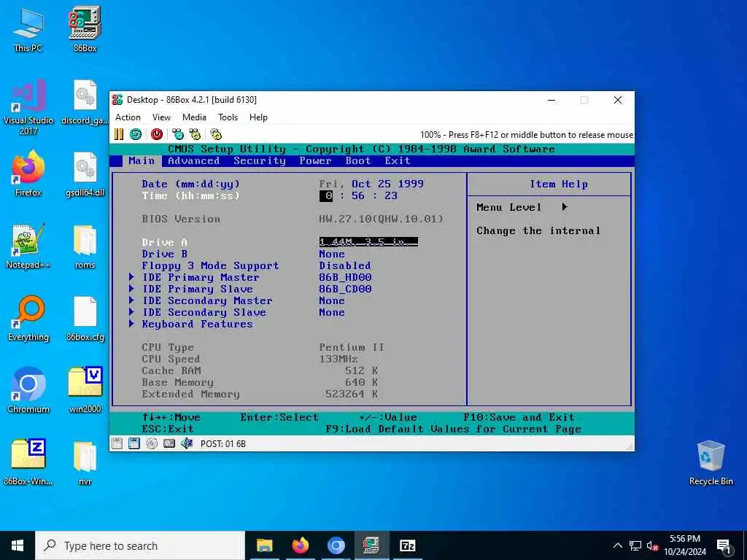Click the 'F10:Save and Exit' hint
This screenshot has width=747, height=560.
click(x=519, y=417)
